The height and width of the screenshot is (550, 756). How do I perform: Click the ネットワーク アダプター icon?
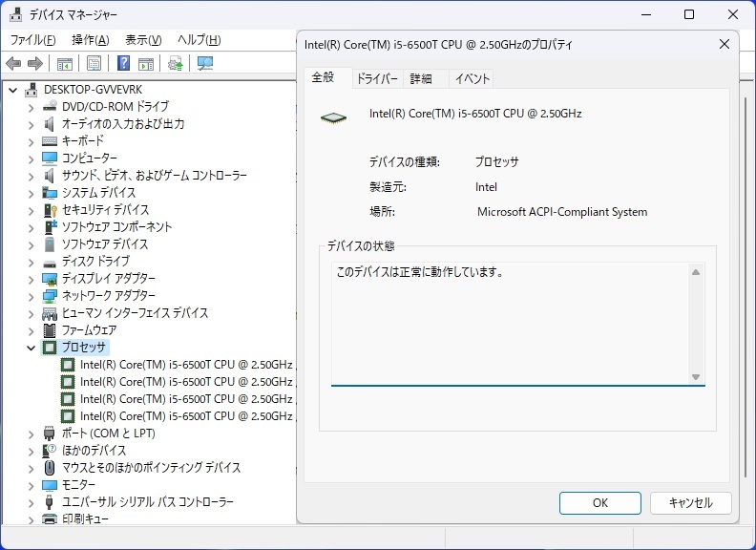(x=50, y=296)
